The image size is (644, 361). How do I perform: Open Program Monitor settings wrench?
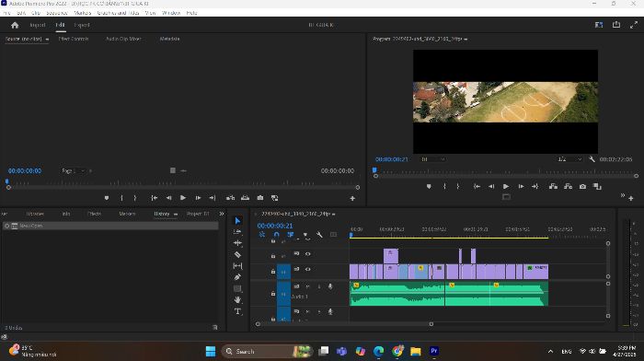point(592,159)
